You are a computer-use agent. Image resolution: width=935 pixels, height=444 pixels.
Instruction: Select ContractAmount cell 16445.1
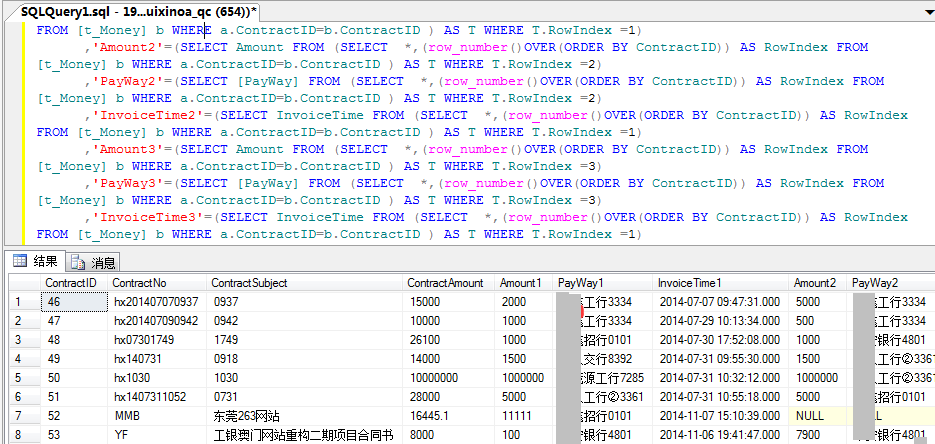coord(449,416)
